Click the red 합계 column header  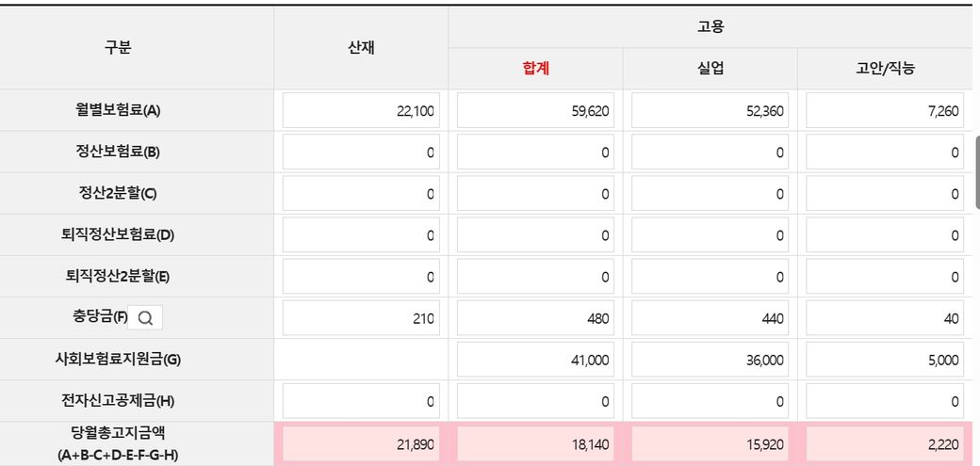coord(535,69)
